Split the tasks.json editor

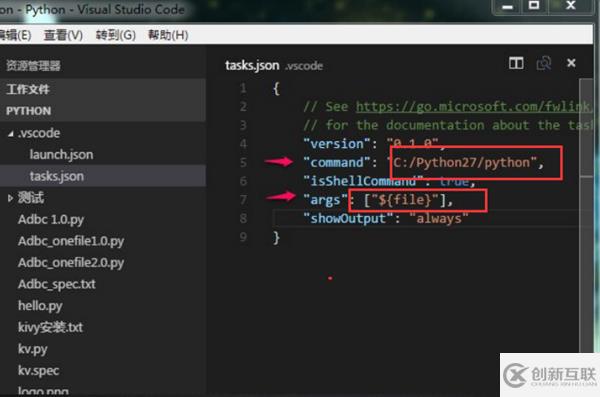516,63
